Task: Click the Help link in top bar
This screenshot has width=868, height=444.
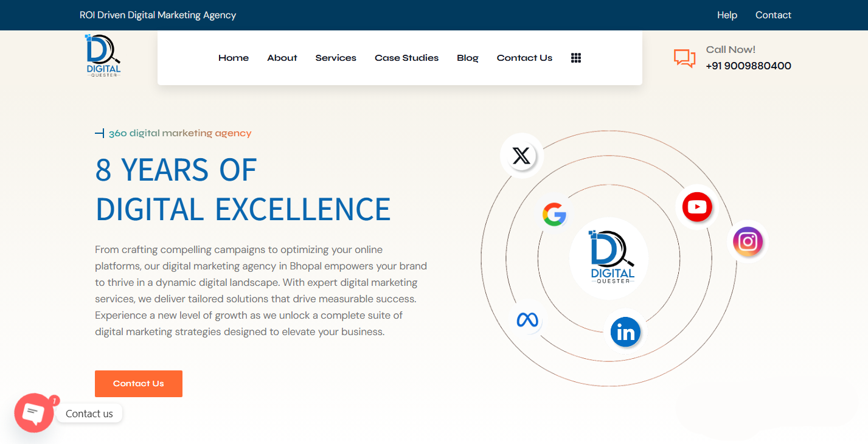Action: [727, 15]
